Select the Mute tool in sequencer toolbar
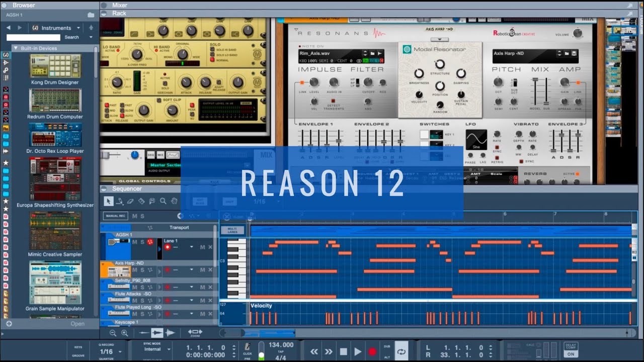The image size is (644, 362). click(152, 201)
